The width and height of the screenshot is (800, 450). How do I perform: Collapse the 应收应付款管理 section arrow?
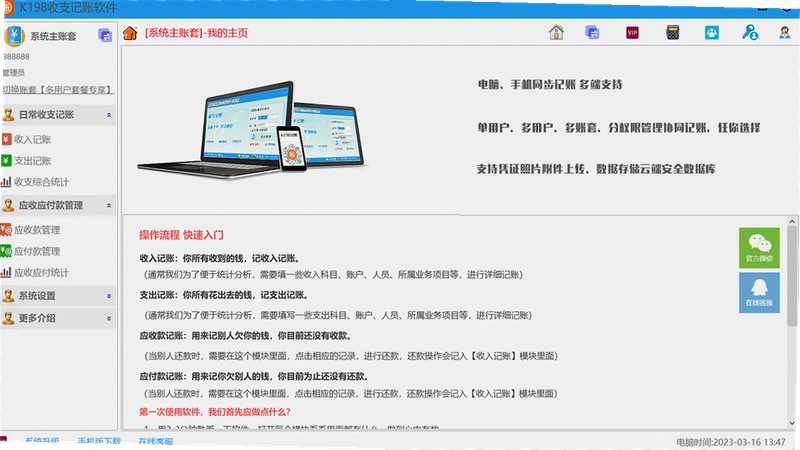[109, 205]
